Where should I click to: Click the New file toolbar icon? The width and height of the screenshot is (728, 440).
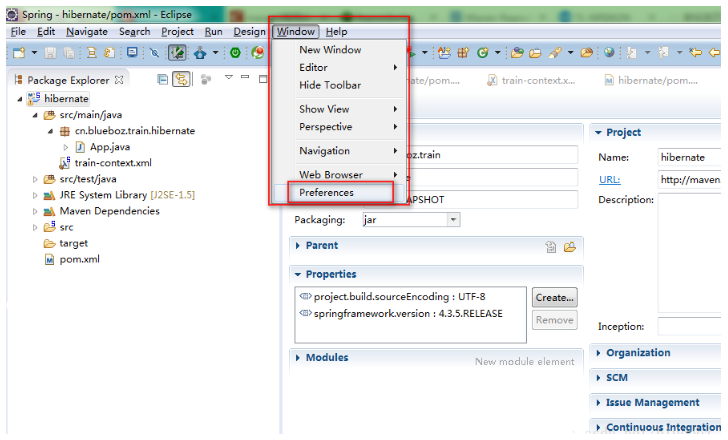click(x=19, y=53)
